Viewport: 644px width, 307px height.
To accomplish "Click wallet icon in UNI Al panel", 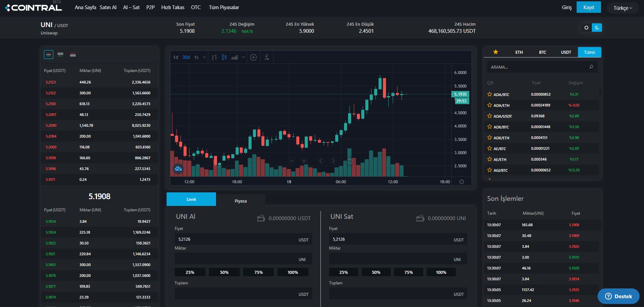I will [x=261, y=218].
